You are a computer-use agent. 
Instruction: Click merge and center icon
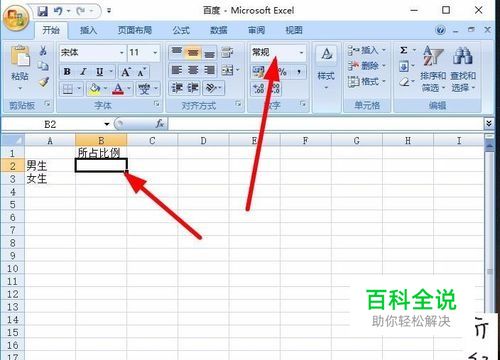click(228, 70)
